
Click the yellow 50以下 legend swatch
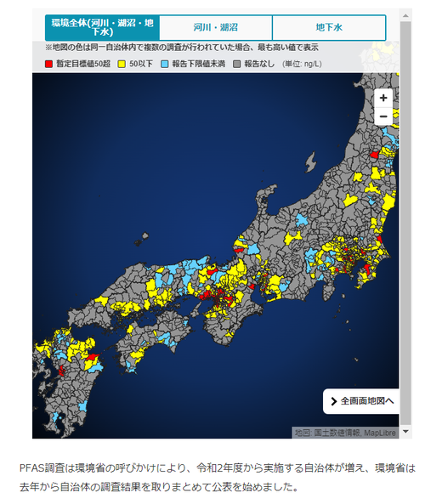pos(122,64)
